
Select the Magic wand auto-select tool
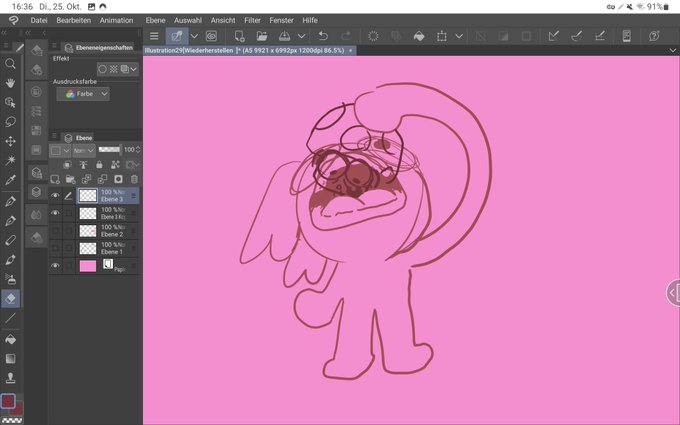pos(10,160)
